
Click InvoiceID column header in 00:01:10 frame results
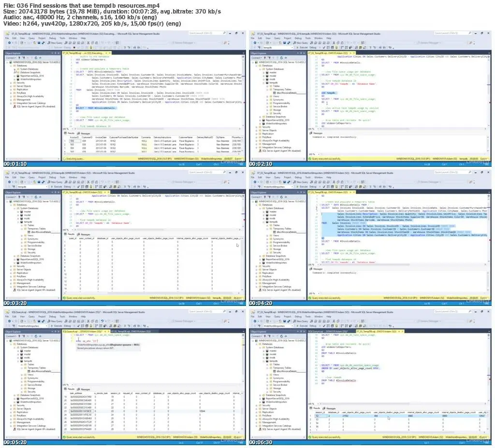coord(74,137)
